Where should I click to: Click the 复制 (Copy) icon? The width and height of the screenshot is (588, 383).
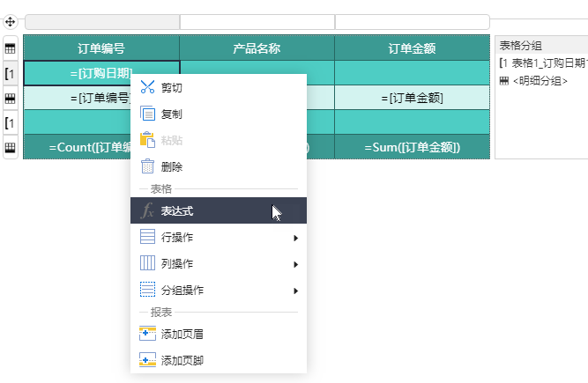coord(147,114)
